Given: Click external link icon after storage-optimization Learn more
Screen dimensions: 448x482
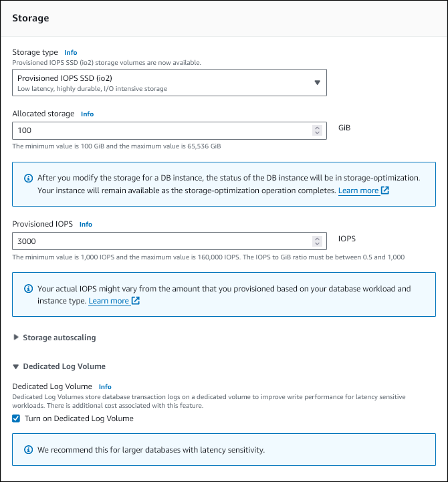Looking at the screenshot, I should [x=385, y=191].
